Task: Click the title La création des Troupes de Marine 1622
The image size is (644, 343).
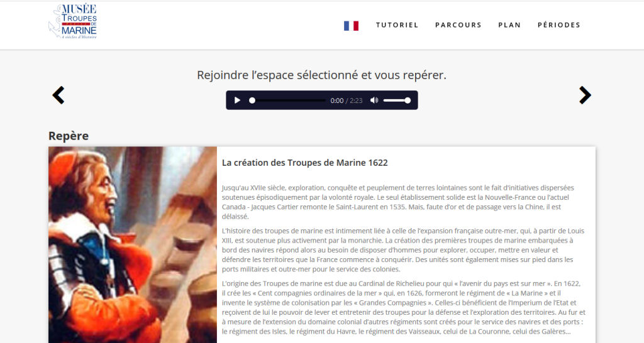Action: (305, 163)
